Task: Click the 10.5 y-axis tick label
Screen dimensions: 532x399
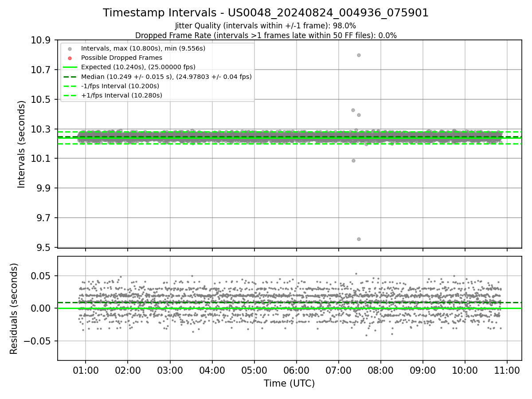Action: point(40,99)
